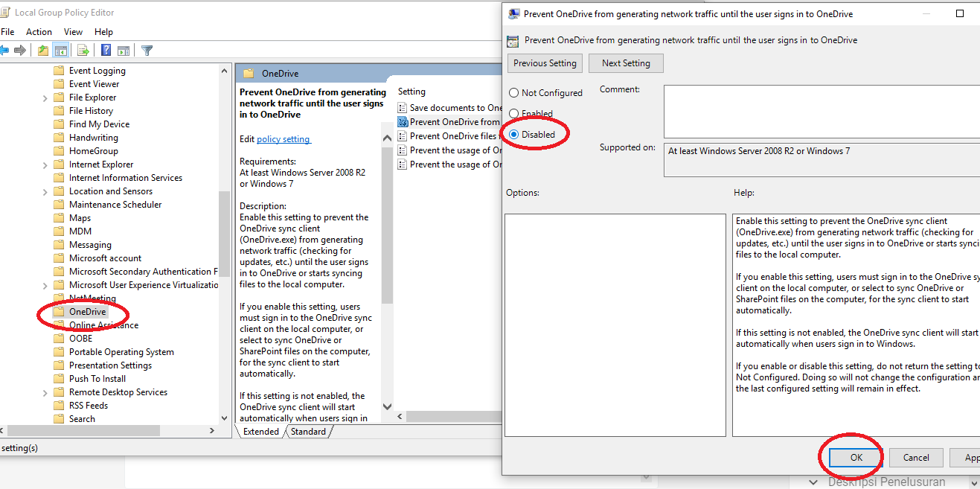Click the Maps folder icon
Screen dimensions: 980x489
(x=60, y=218)
